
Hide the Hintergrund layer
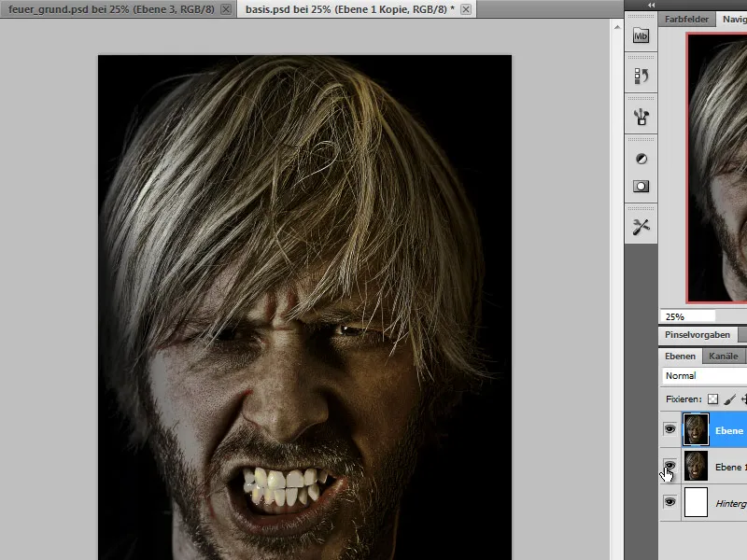pyautogui.click(x=669, y=503)
